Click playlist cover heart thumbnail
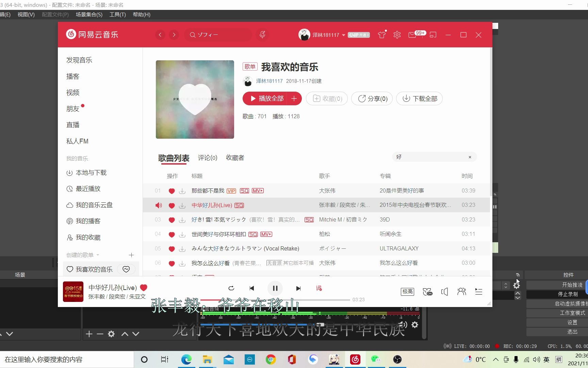Image resolution: width=588 pixels, height=368 pixels. (x=195, y=99)
